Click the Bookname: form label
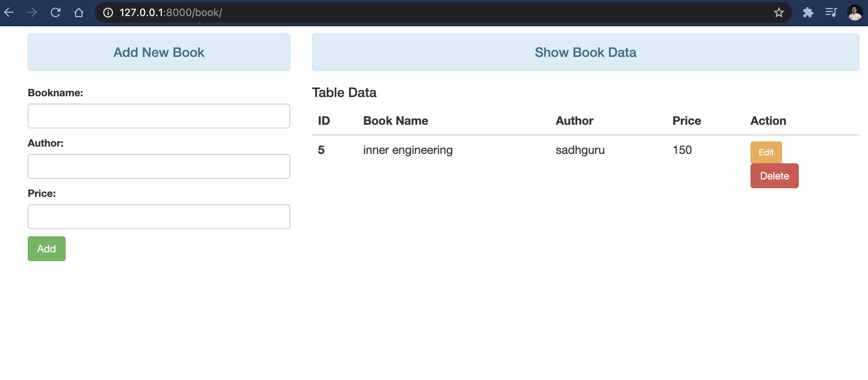868x380 pixels. pos(55,93)
